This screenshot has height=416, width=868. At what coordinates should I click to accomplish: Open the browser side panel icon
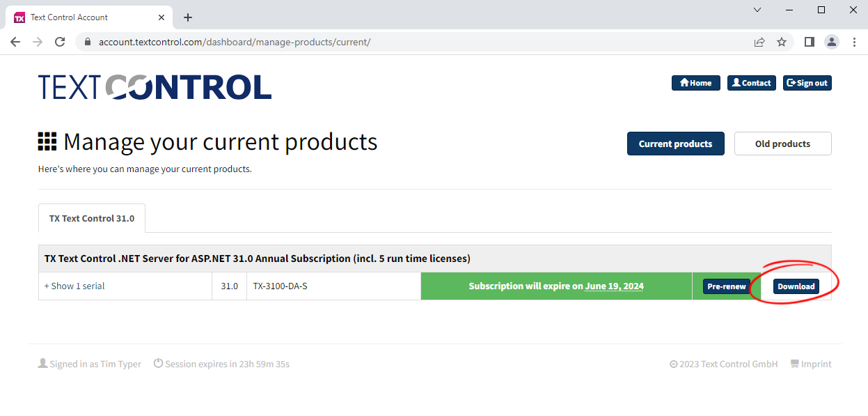click(809, 42)
